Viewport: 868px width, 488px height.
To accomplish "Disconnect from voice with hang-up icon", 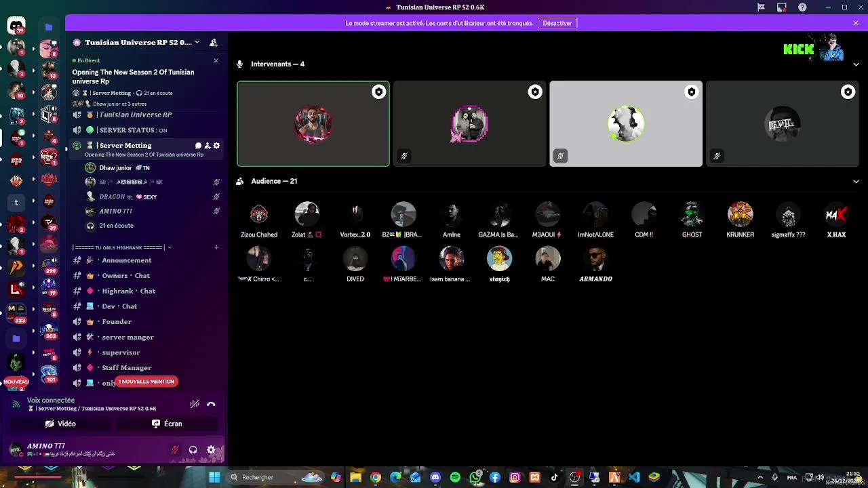I will 211,404.
